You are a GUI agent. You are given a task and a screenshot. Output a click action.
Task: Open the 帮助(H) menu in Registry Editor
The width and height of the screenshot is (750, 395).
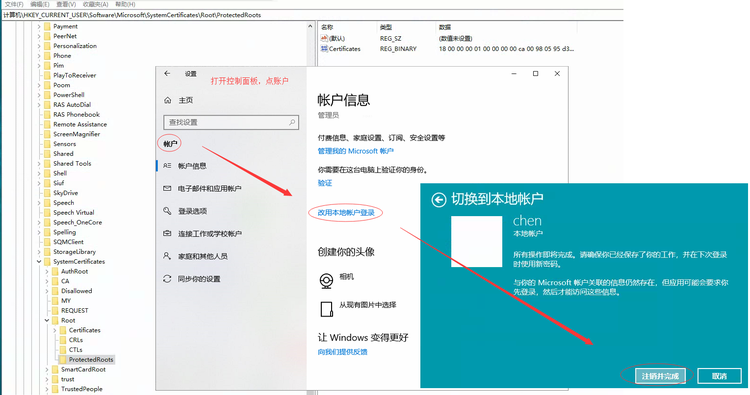pos(125,4)
